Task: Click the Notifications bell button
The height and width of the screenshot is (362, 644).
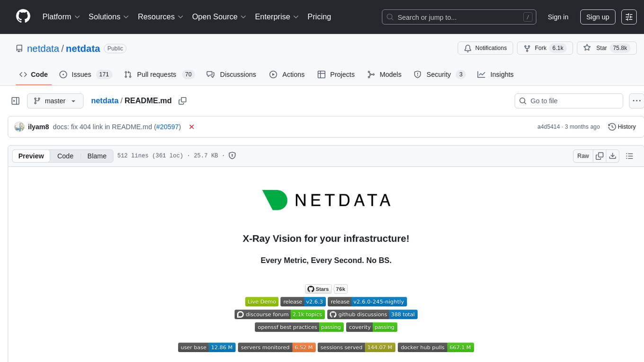Action: coord(485,48)
